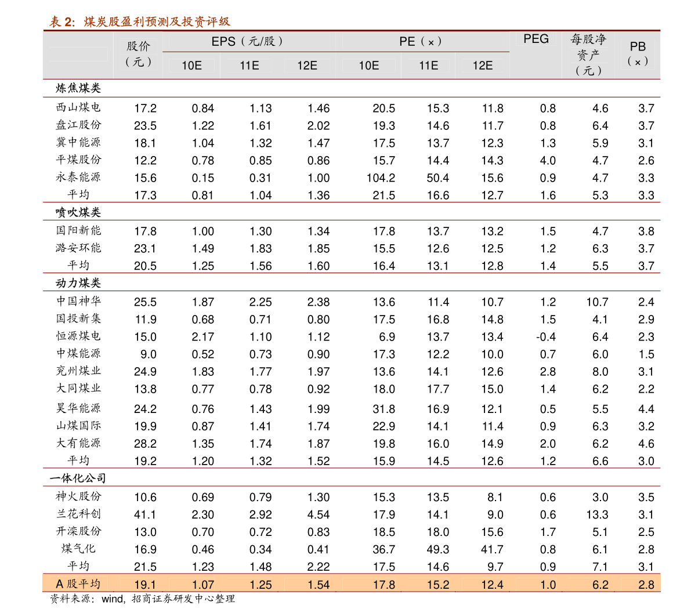This screenshot has width=691, height=616.
Task: Select the 11E header under EPS
Action: [249, 66]
